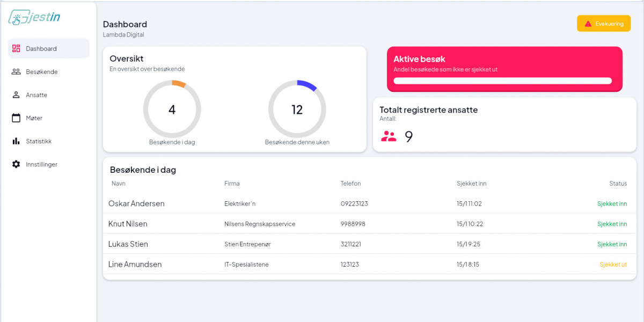The image size is (644, 322).
Task: Open the Møter menu item
Action: (x=34, y=118)
